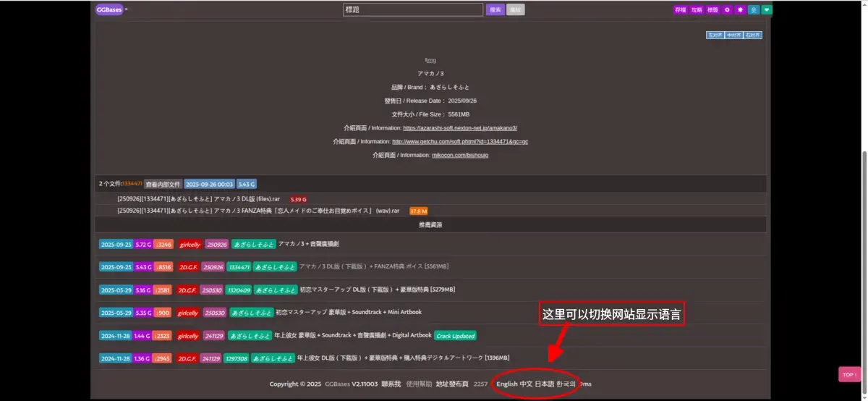Switch site language to English

click(506, 384)
